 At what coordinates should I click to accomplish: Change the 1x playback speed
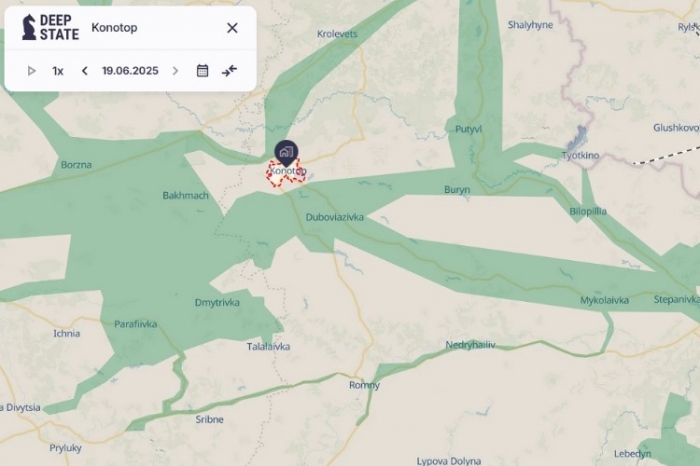point(58,71)
